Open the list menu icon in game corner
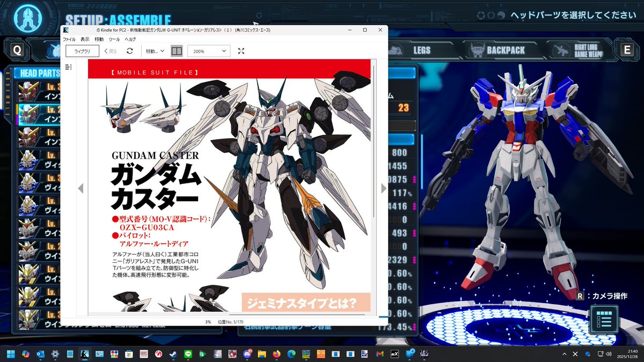The image size is (644, 362). click(x=604, y=320)
